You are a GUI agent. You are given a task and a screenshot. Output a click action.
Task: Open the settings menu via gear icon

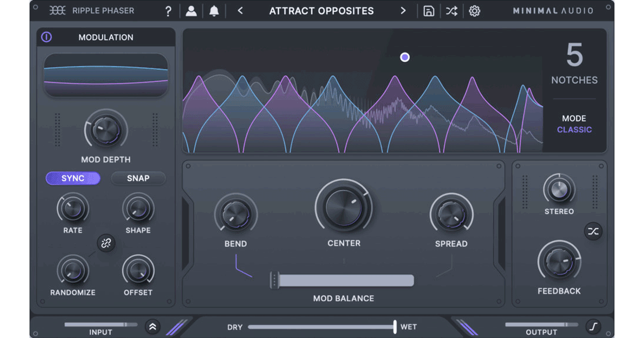[x=474, y=10]
